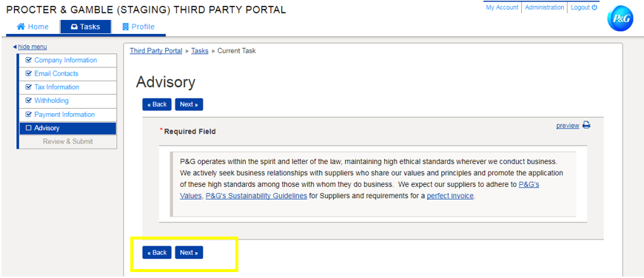Switch to the Tasks tab

point(85,27)
